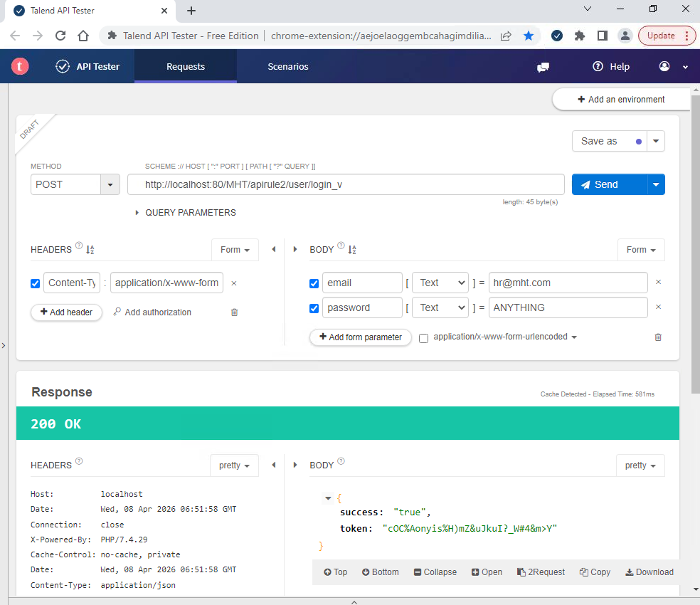Open a new browser tab
This screenshot has width=700, height=605.
pyautogui.click(x=191, y=11)
